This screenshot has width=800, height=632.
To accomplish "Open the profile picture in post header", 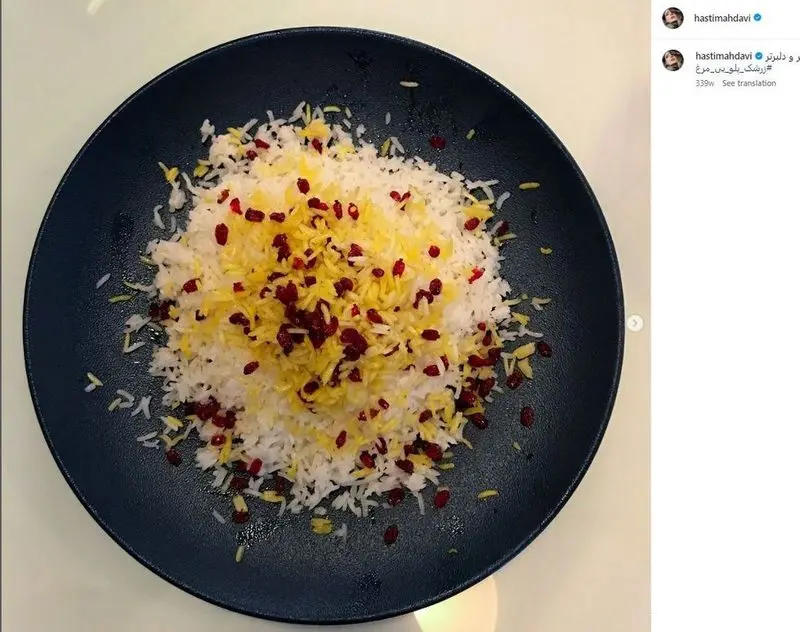I will pos(672,18).
